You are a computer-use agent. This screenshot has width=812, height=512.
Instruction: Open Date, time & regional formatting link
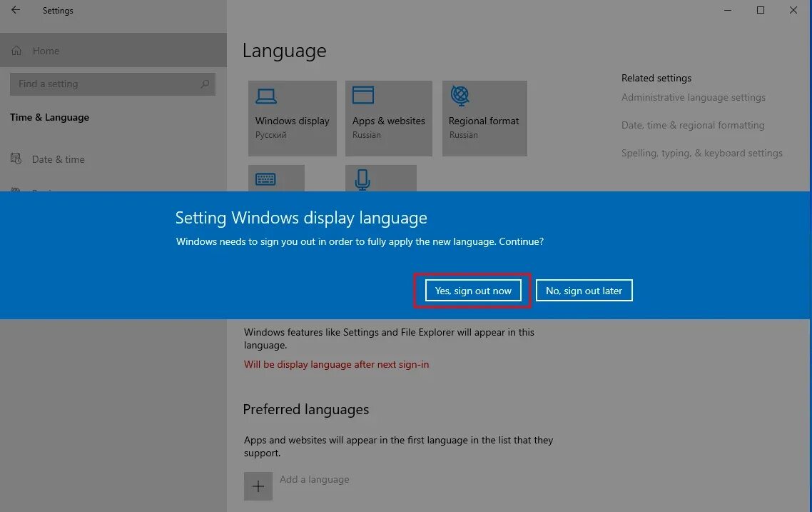693,126
